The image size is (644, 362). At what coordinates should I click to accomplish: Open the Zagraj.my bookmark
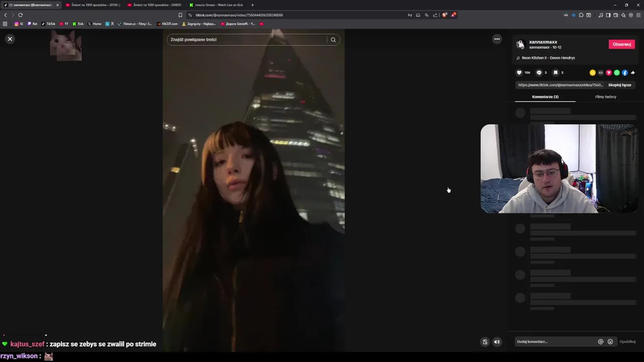click(x=199, y=24)
